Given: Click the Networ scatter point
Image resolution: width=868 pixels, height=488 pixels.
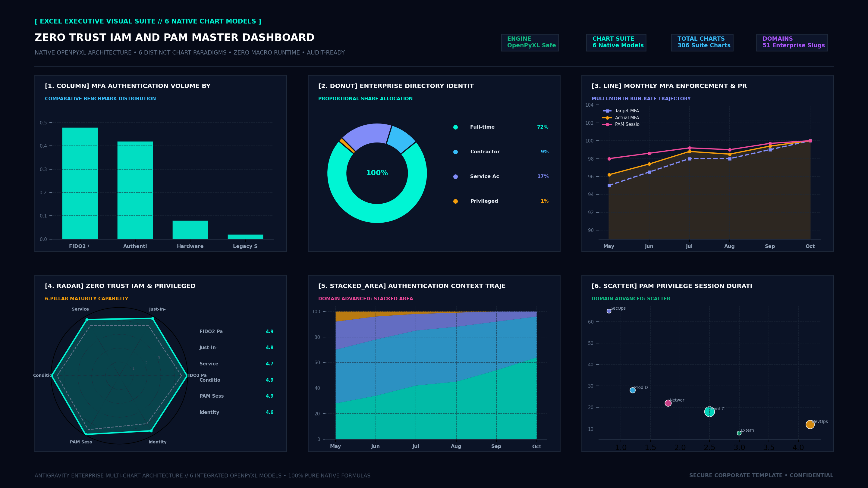Looking at the screenshot, I should (668, 403).
